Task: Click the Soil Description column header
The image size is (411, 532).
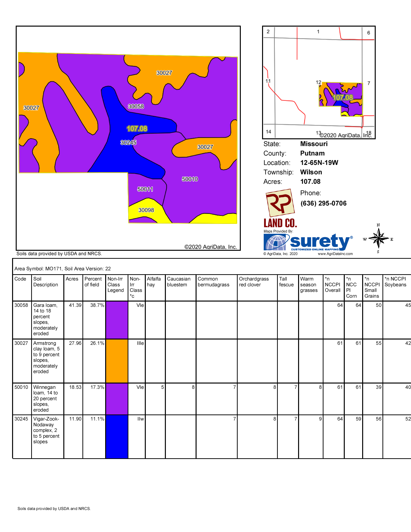Action: click(45, 282)
